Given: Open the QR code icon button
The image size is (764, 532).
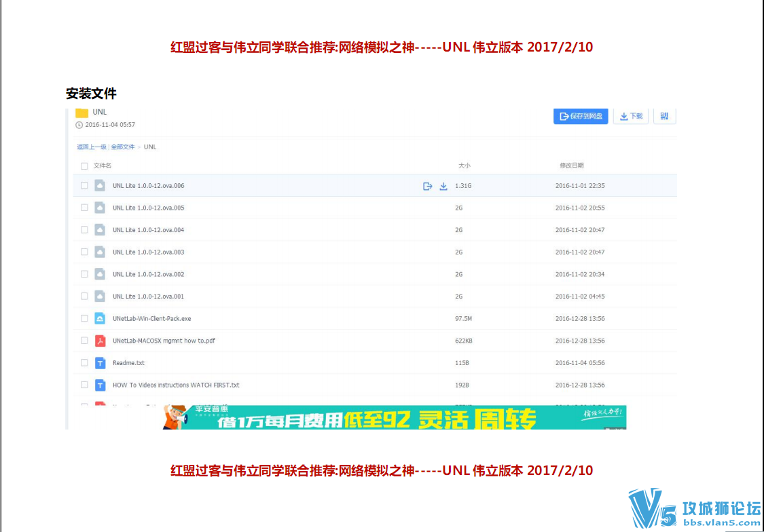Looking at the screenshot, I should (x=664, y=116).
